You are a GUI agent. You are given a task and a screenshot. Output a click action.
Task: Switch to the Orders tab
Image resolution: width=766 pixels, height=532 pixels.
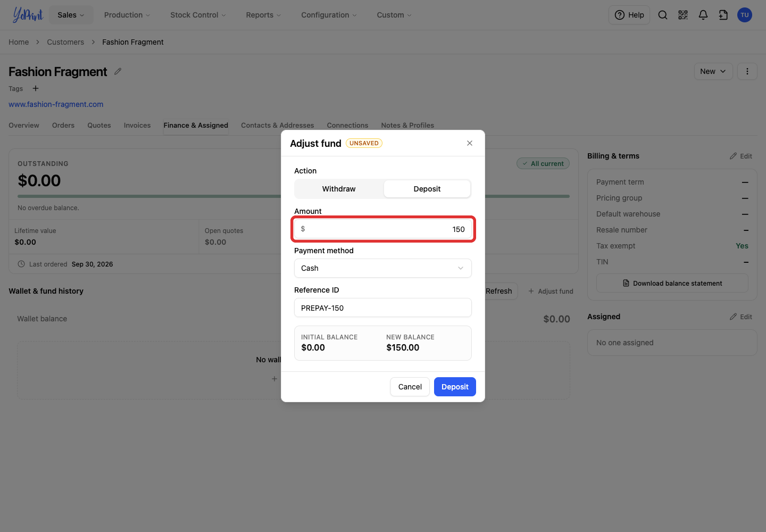click(x=63, y=126)
